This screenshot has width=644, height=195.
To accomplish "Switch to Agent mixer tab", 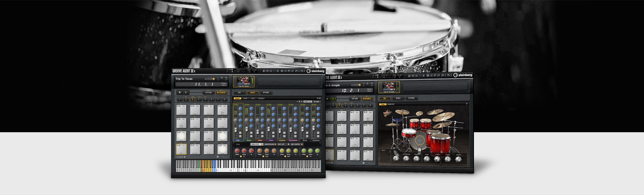I will (x=237, y=98).
